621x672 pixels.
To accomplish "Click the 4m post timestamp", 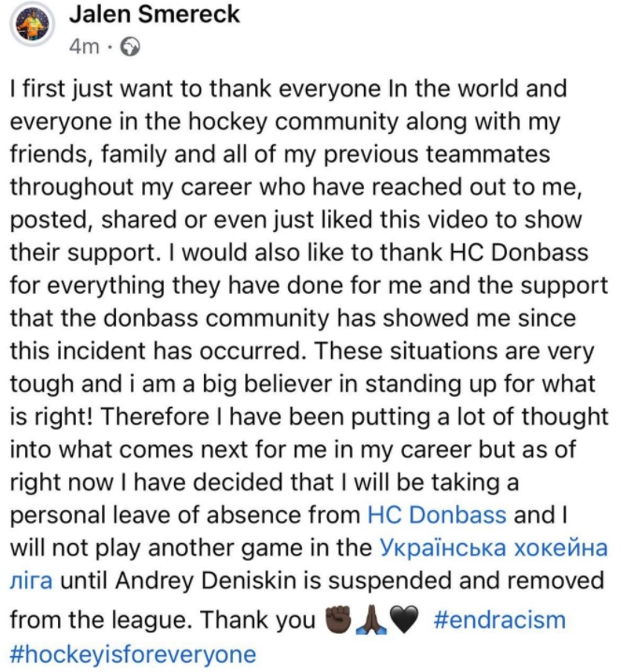I will pyautogui.click(x=84, y=47).
